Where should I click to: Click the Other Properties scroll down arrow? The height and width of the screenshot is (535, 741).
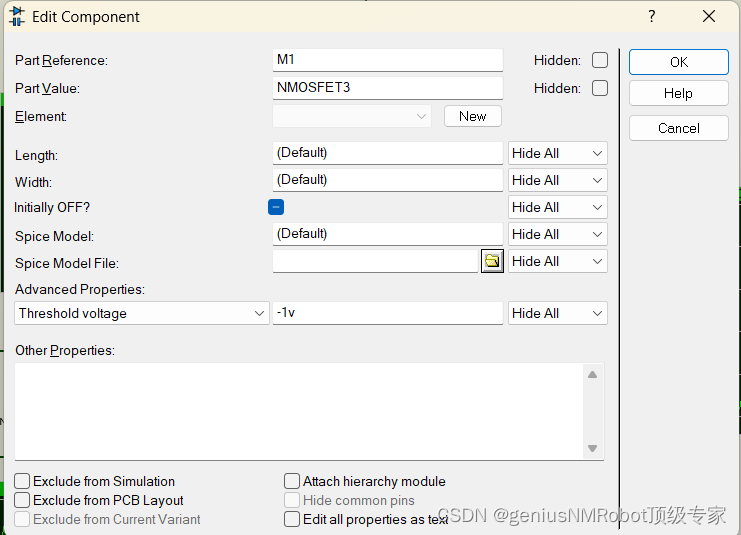593,448
